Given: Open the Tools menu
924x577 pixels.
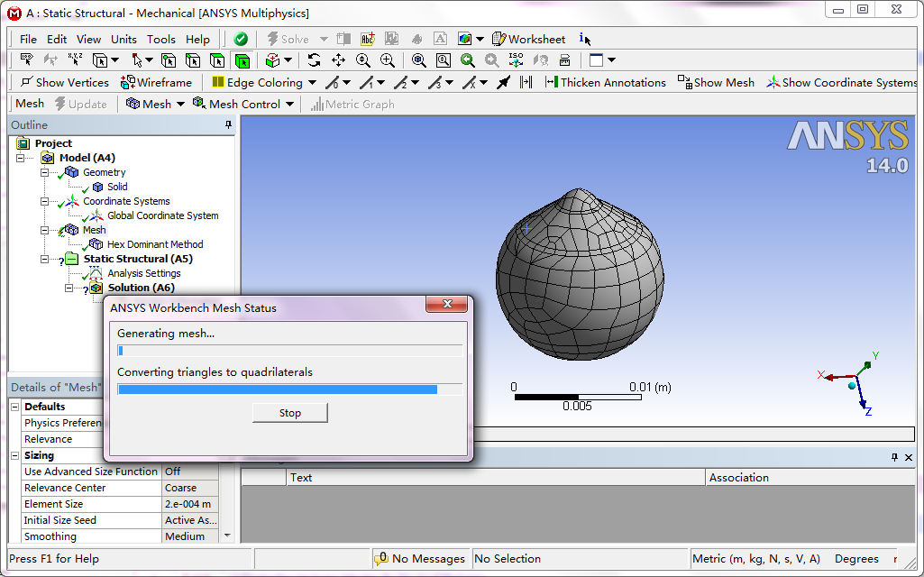Looking at the screenshot, I should [161, 39].
